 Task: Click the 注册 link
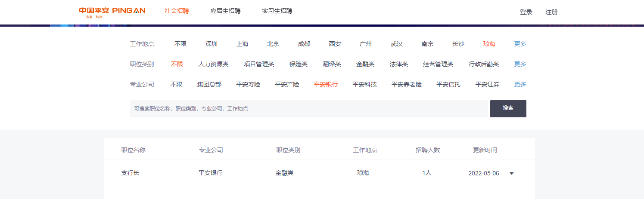tap(551, 12)
